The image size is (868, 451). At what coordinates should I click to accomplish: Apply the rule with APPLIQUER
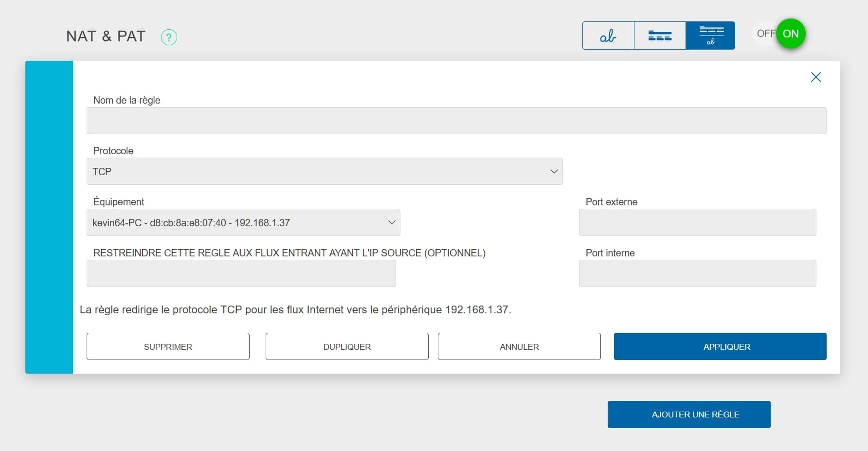720,346
